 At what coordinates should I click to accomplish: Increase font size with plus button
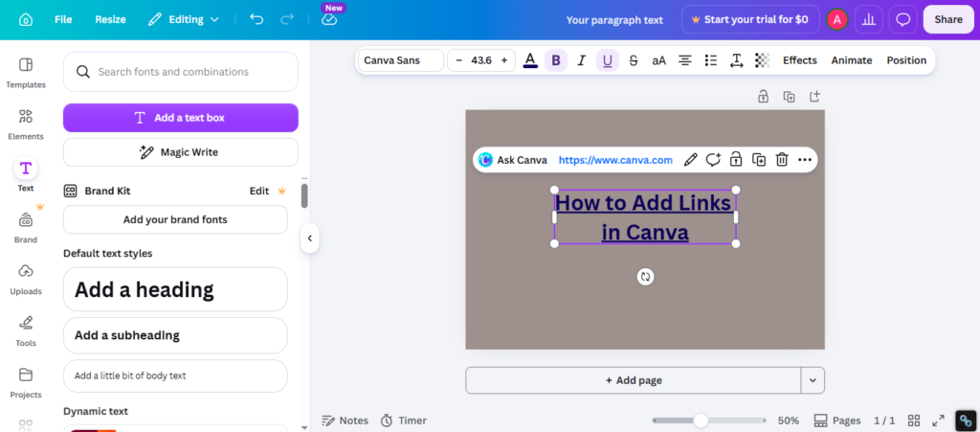[x=503, y=60]
